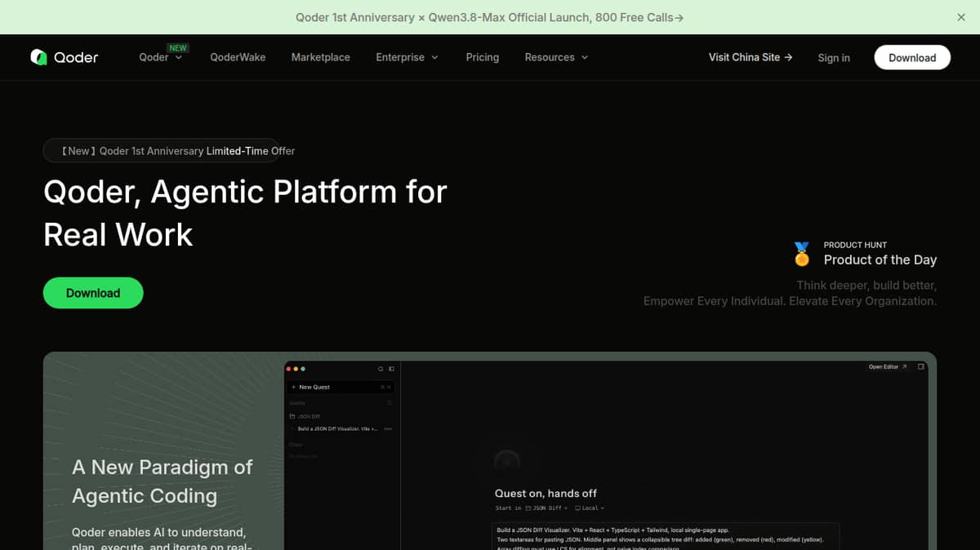Click the 'Quest on, hands off' heading
This screenshot has height=550, width=980.
point(546,493)
